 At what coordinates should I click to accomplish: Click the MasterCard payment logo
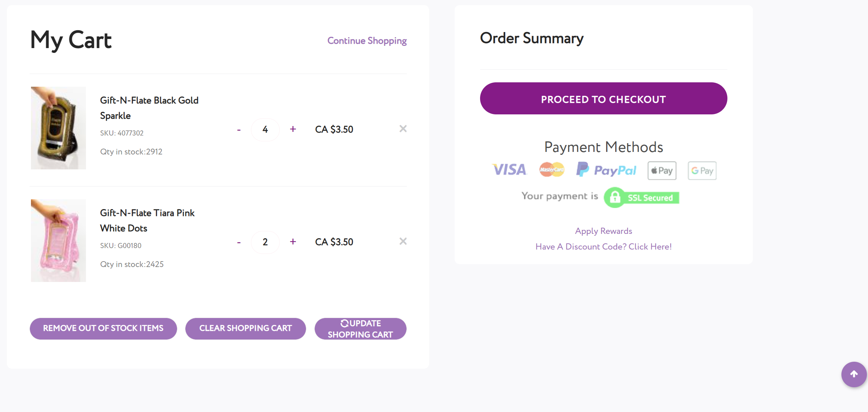[x=551, y=170]
